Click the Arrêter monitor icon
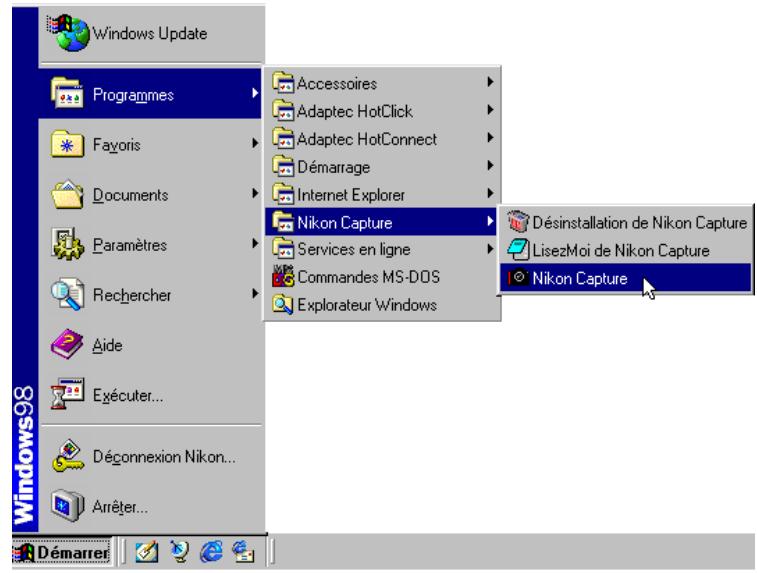Viewport: 757px width, 573px height. 67,505
